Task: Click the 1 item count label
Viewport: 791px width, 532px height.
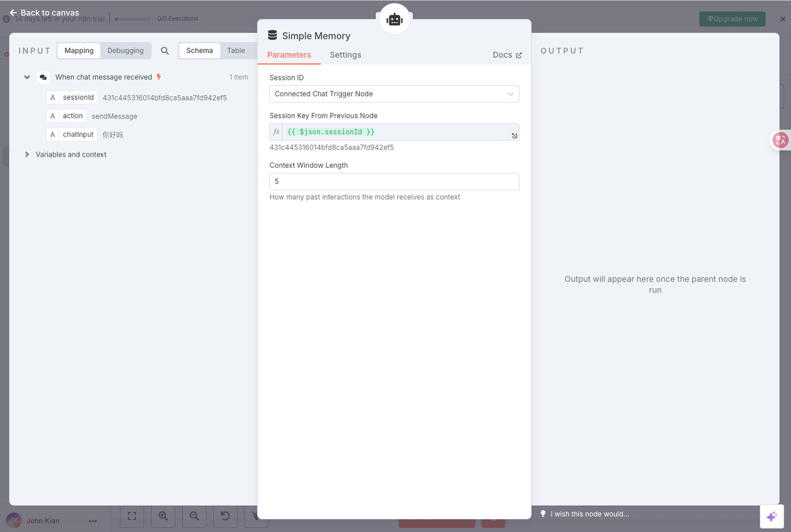Action: (239, 77)
